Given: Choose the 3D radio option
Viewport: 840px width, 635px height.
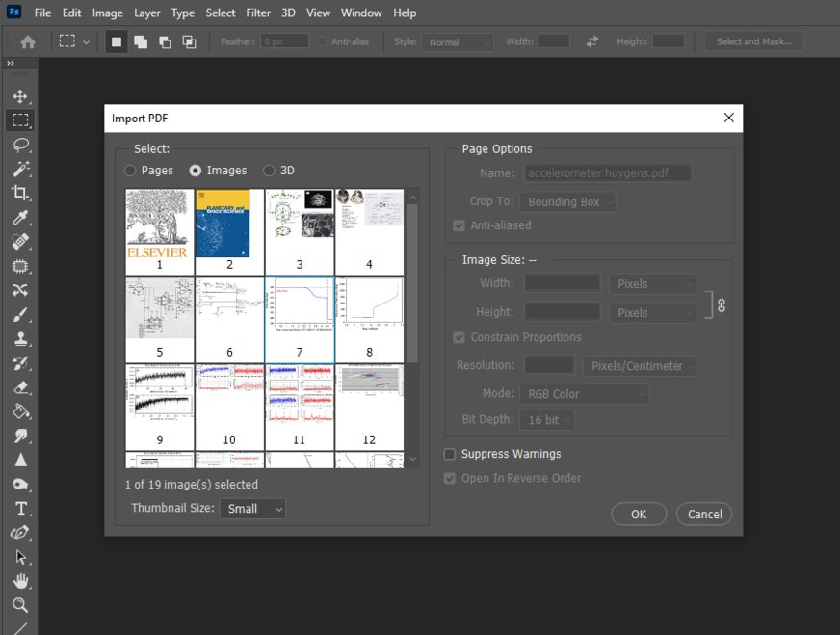Looking at the screenshot, I should click(x=269, y=171).
